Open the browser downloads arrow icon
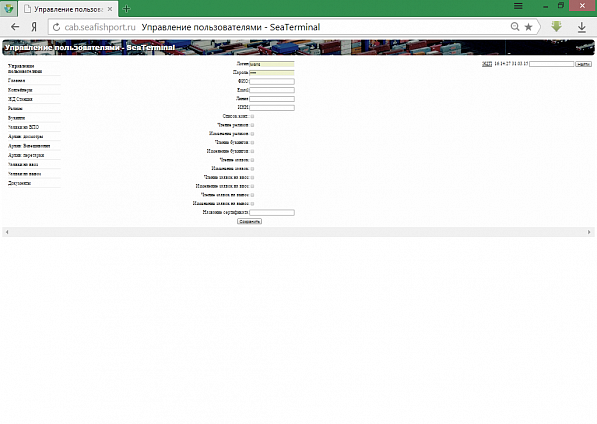The image size is (597, 424). click(x=581, y=27)
